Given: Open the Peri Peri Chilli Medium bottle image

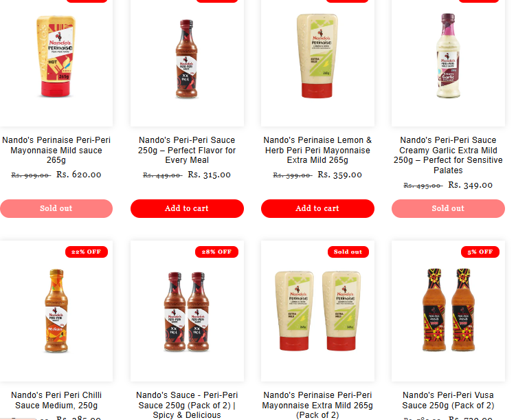Looking at the screenshot, I should 56,311.
